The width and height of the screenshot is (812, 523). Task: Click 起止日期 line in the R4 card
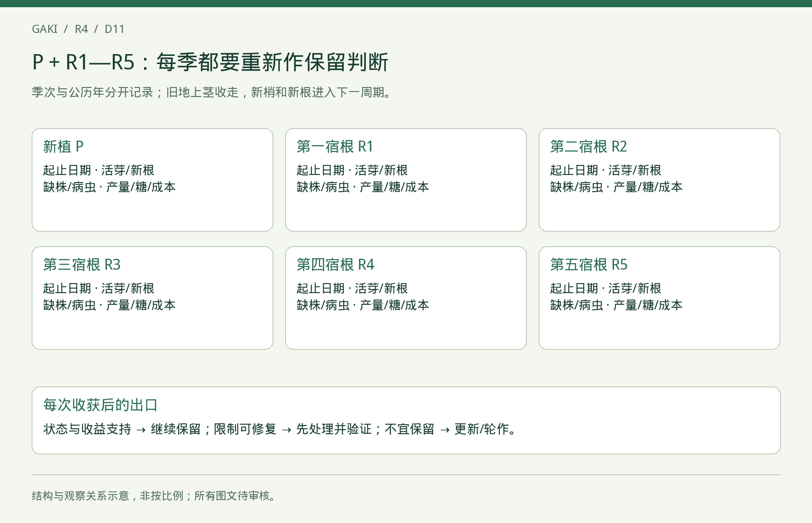click(x=352, y=289)
